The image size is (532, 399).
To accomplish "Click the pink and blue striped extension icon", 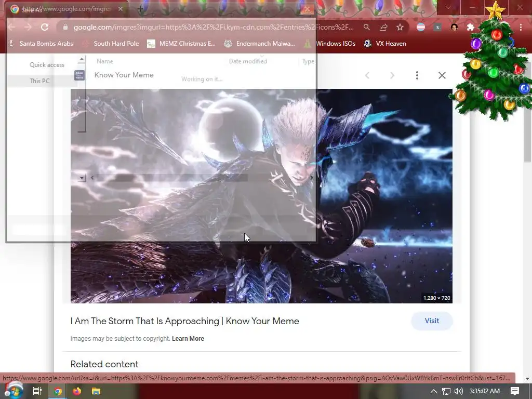I will click(421, 27).
